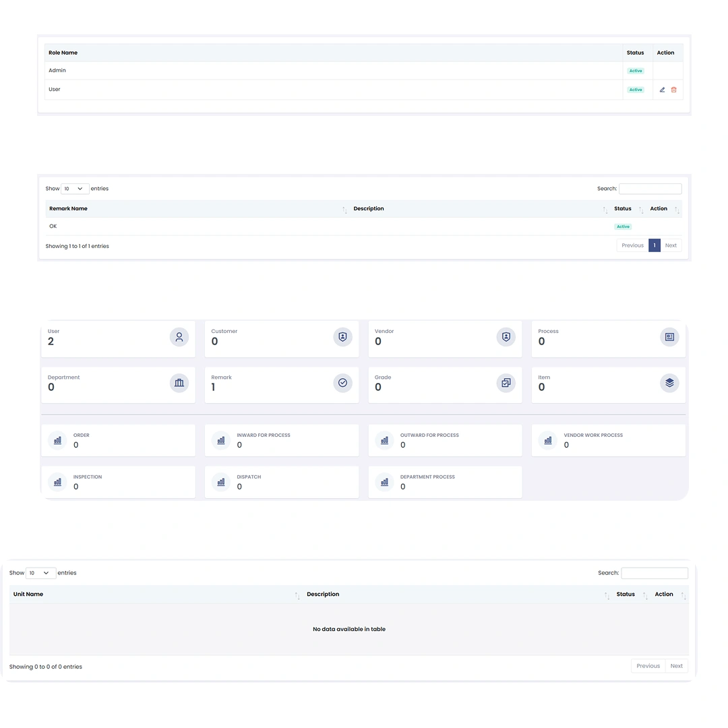Click the Admin role Active badge
This screenshot has width=728, height=728.
coord(636,71)
